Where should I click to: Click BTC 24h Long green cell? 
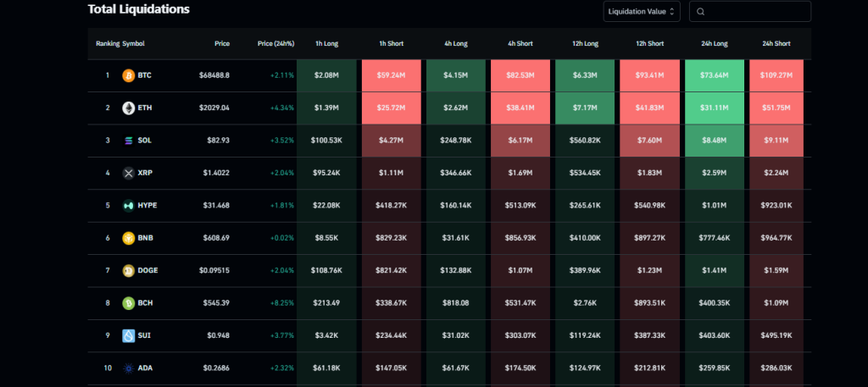pyautogui.click(x=713, y=75)
